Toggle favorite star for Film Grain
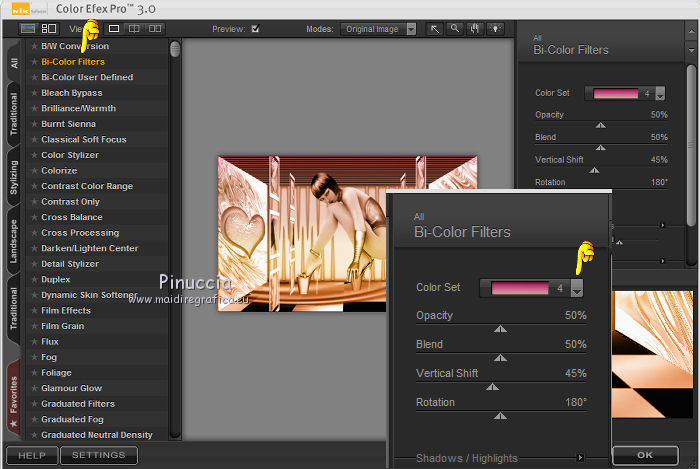The image size is (700, 469). point(34,326)
